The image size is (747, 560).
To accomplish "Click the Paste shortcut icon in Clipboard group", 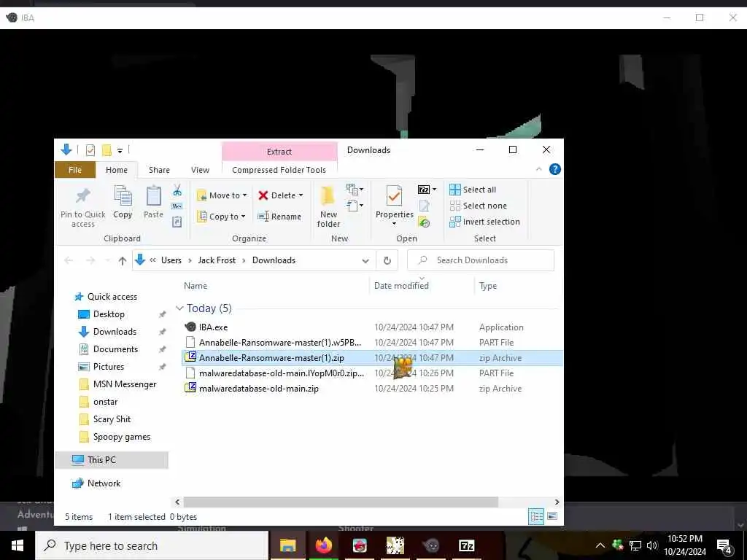I will point(177,222).
